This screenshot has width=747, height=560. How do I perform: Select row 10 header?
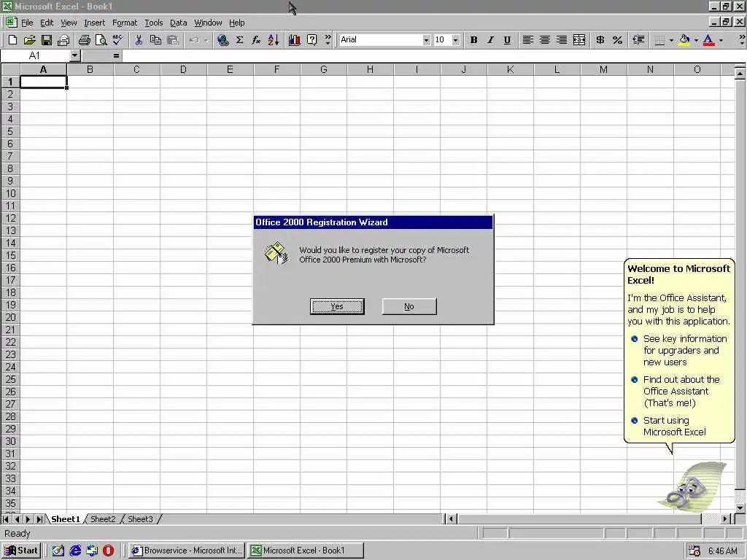(10, 193)
